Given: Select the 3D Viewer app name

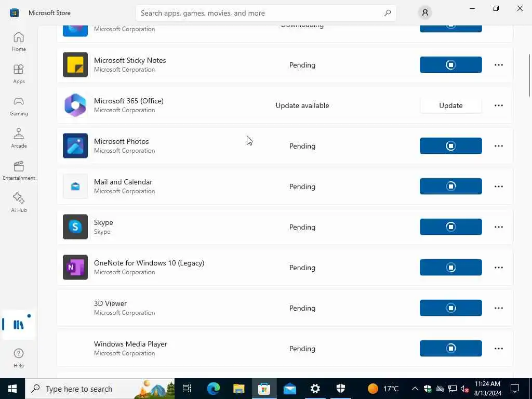Looking at the screenshot, I should click(110, 303).
